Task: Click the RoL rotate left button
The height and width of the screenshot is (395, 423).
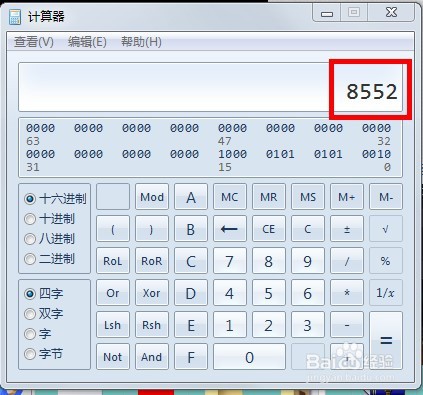Action: click(113, 261)
